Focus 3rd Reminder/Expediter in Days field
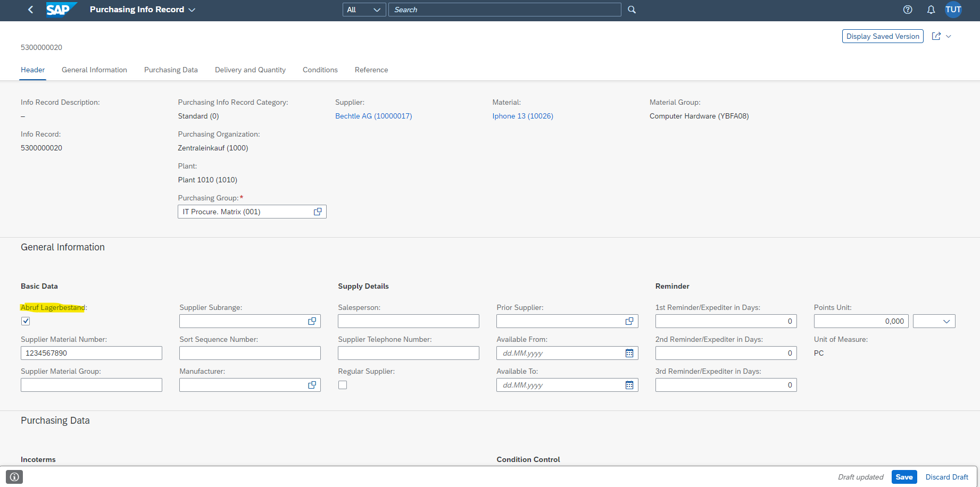The height and width of the screenshot is (487, 980). coord(726,385)
